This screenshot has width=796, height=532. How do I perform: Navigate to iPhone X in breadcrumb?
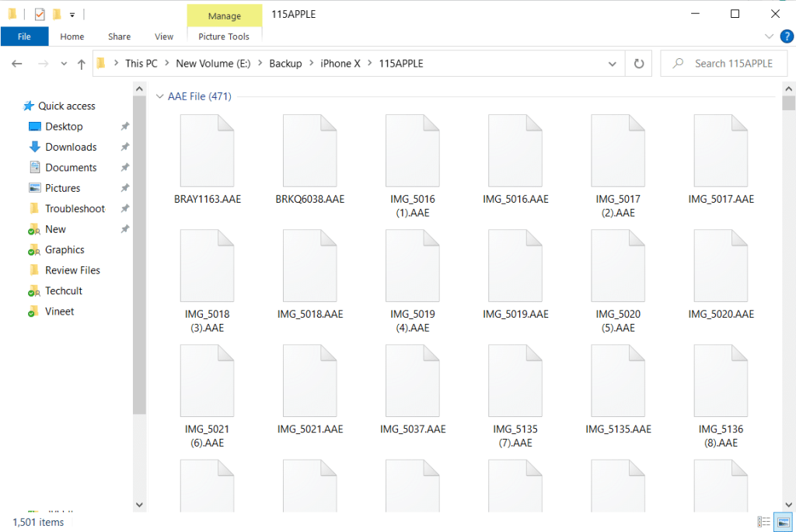[x=340, y=64]
